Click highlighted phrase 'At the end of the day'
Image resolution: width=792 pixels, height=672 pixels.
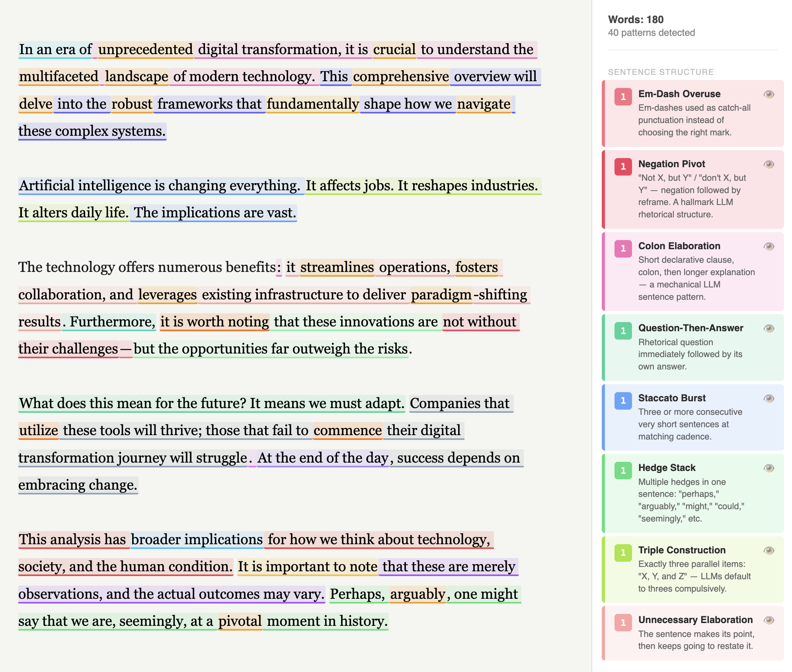[322, 458]
